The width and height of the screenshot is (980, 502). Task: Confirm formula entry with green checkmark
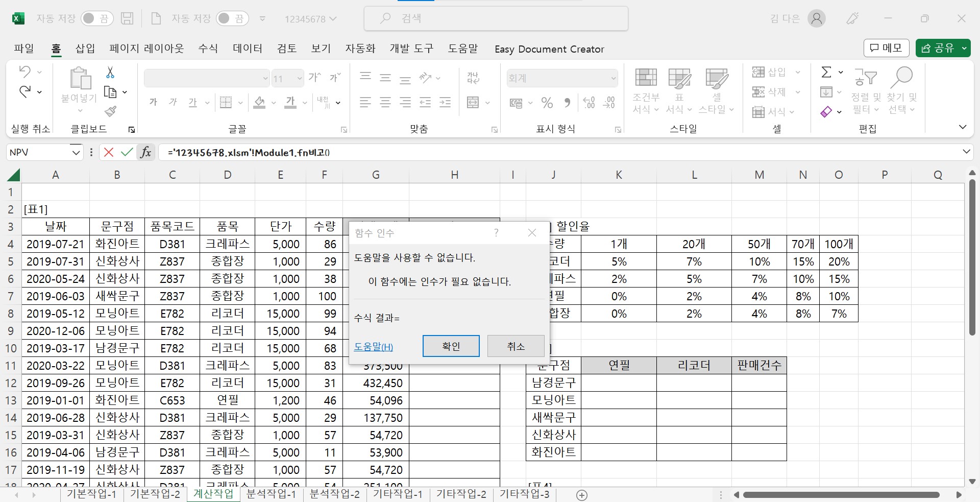click(x=127, y=152)
